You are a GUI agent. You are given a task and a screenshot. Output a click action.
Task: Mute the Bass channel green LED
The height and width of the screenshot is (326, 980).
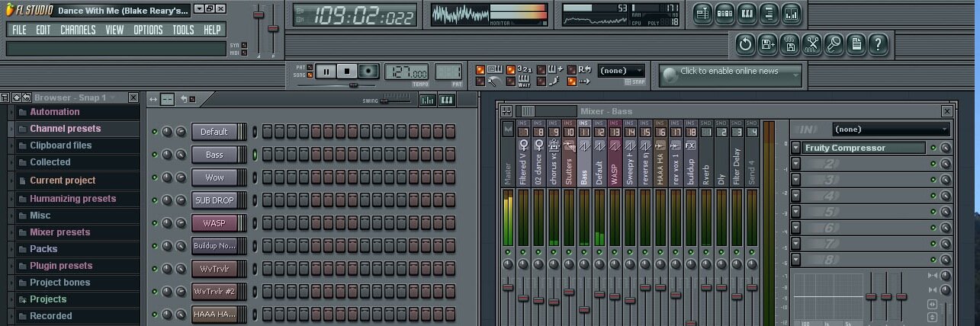pos(155,155)
